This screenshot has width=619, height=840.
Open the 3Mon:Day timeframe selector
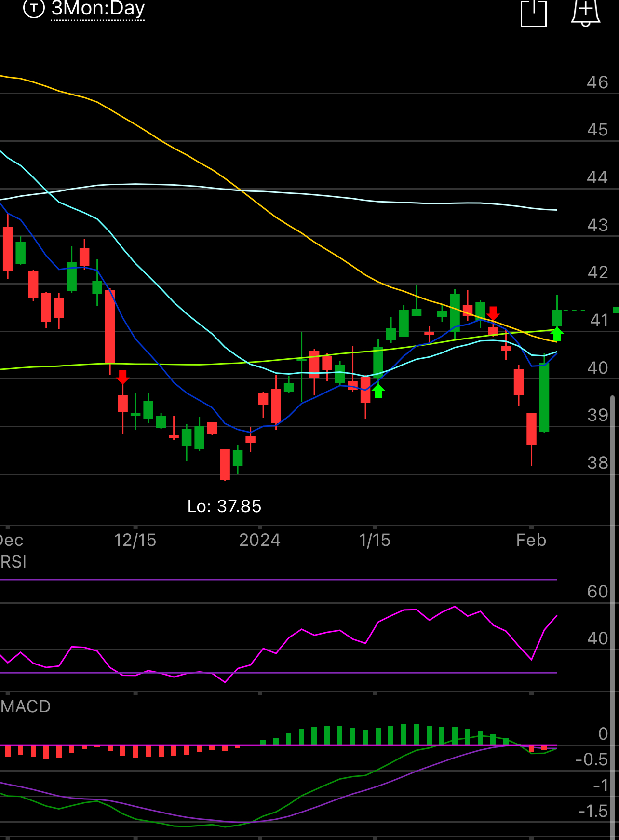[98, 9]
